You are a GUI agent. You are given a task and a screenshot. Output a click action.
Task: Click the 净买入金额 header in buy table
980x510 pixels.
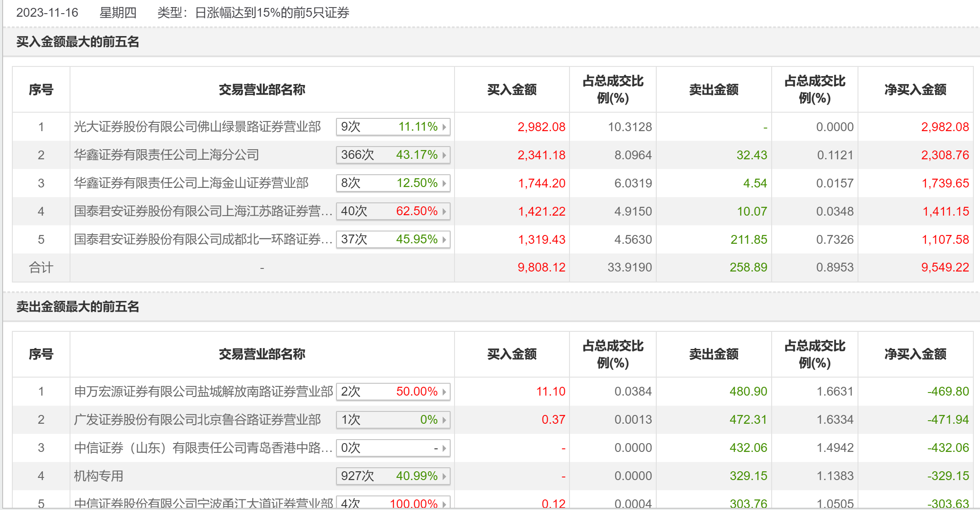915,90
